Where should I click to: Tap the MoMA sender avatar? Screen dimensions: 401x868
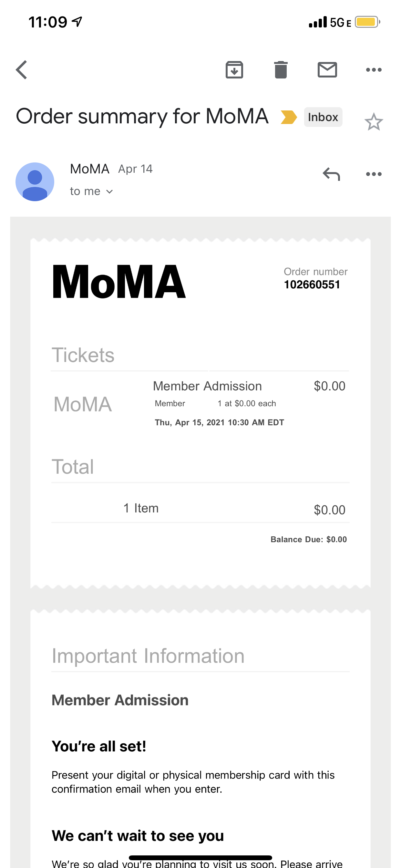[35, 181]
